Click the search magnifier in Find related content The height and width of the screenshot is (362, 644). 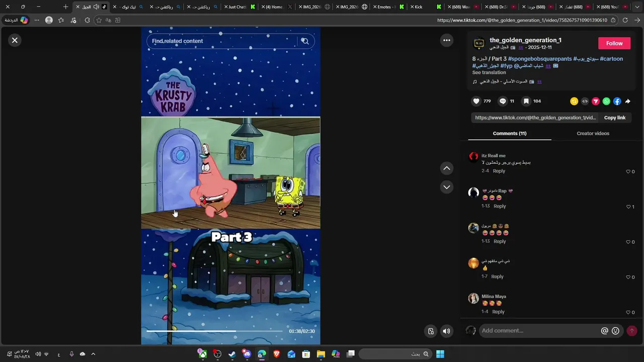pyautogui.click(x=305, y=41)
